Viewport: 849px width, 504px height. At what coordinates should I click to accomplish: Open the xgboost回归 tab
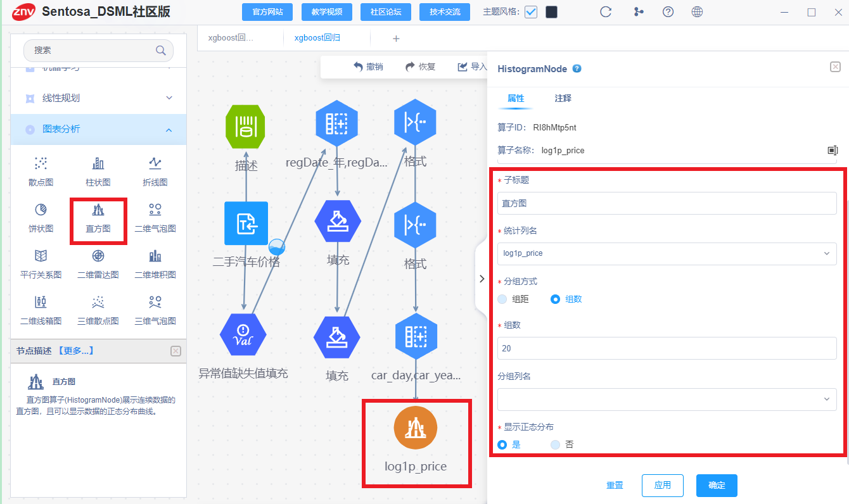[317, 38]
